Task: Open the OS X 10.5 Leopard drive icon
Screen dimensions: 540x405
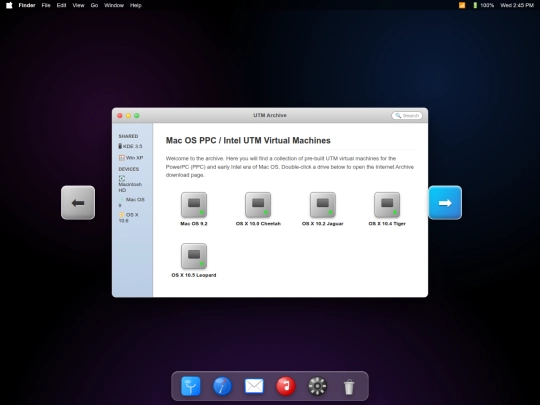Action: click(194, 256)
